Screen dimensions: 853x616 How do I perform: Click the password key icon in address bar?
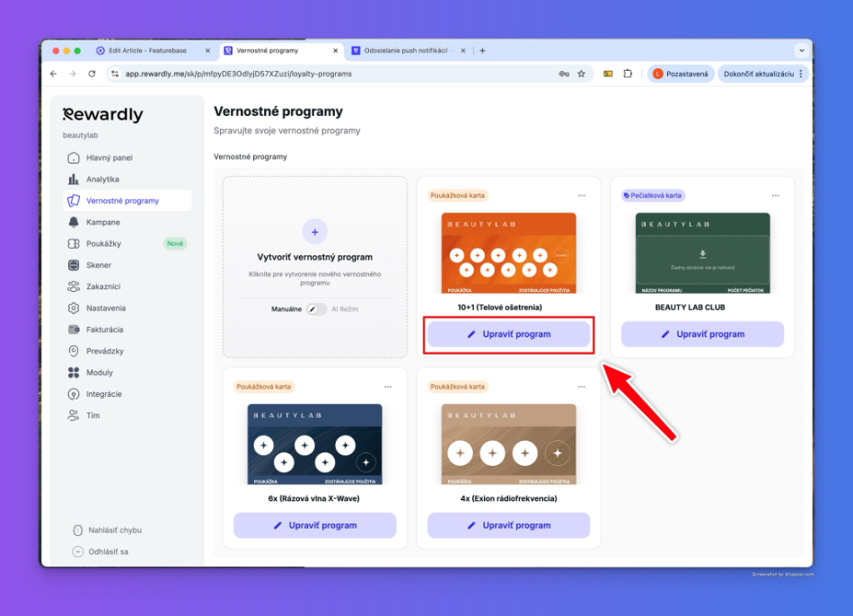(x=564, y=74)
